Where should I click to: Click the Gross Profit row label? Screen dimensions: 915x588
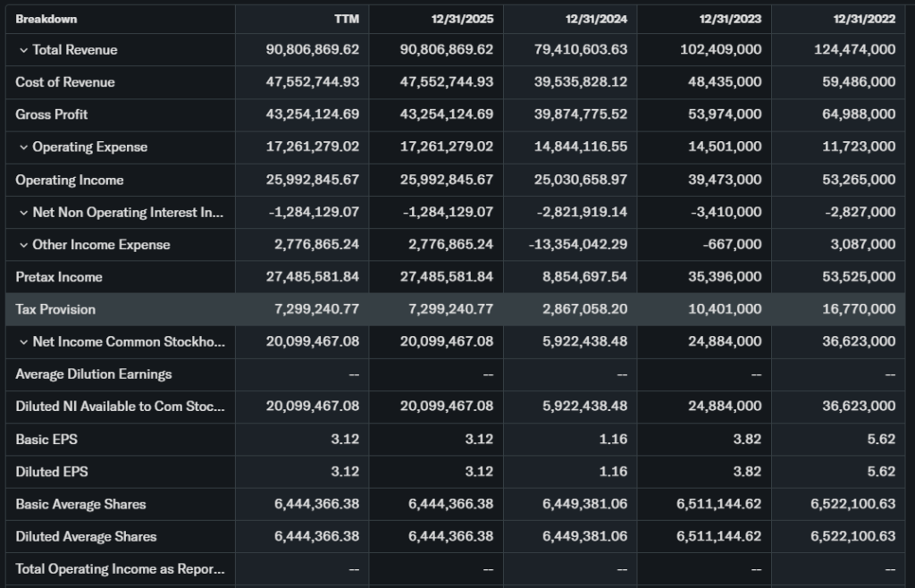click(x=52, y=114)
